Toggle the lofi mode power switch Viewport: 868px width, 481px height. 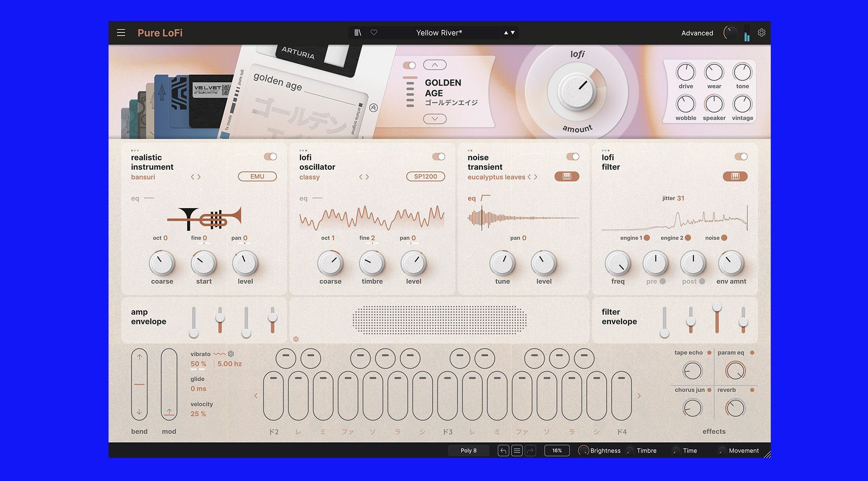pos(409,65)
